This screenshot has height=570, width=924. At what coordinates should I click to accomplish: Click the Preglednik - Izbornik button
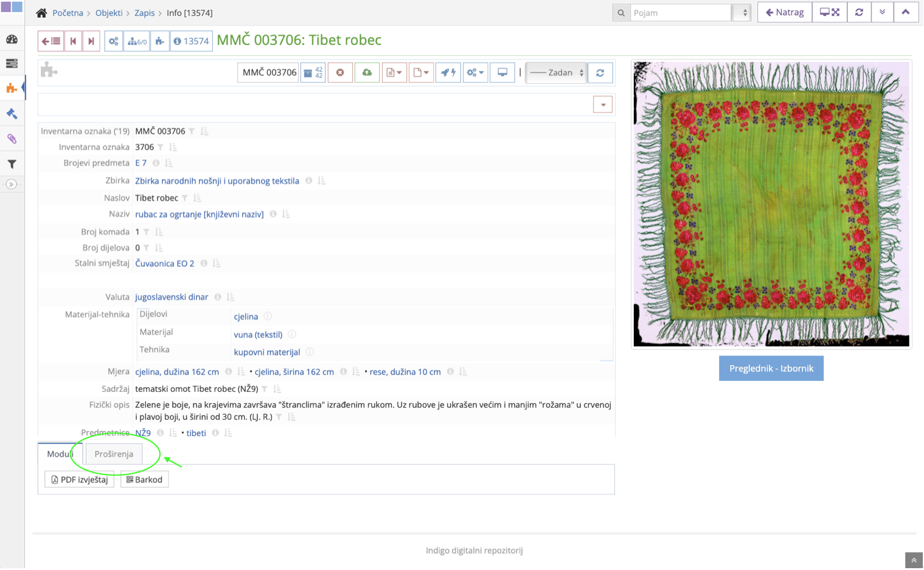click(x=771, y=368)
